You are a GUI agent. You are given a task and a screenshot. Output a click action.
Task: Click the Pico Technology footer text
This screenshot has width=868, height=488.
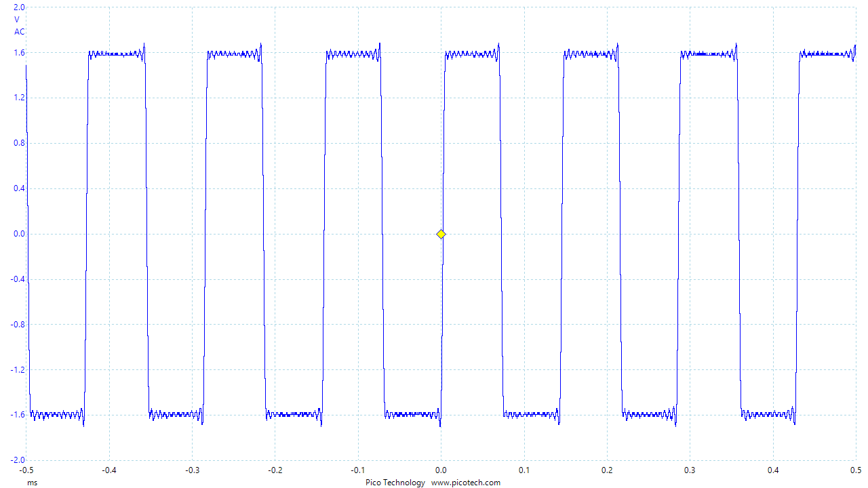pos(395,483)
